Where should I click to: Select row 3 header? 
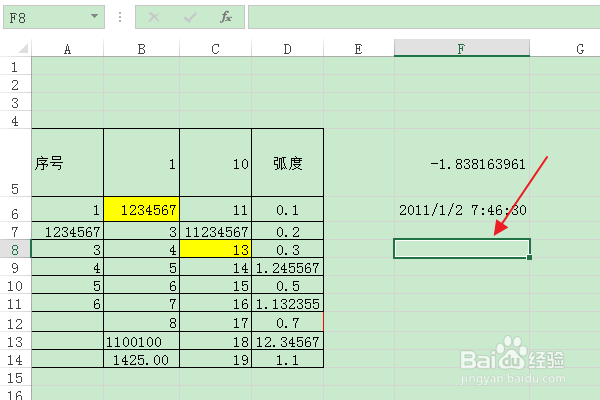click(15, 102)
